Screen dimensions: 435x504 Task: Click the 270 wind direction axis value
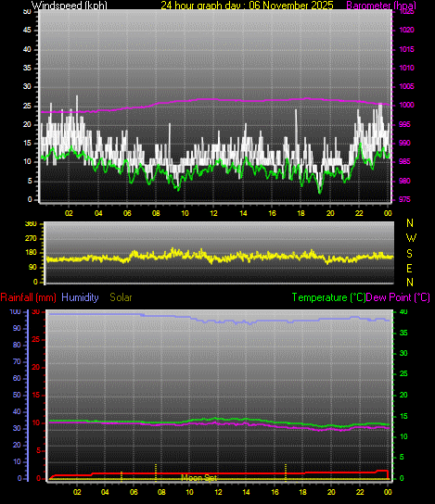point(32,238)
